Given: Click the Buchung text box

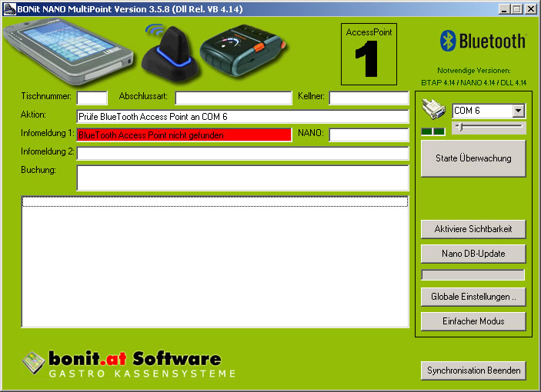Looking at the screenshot, I should [242, 178].
